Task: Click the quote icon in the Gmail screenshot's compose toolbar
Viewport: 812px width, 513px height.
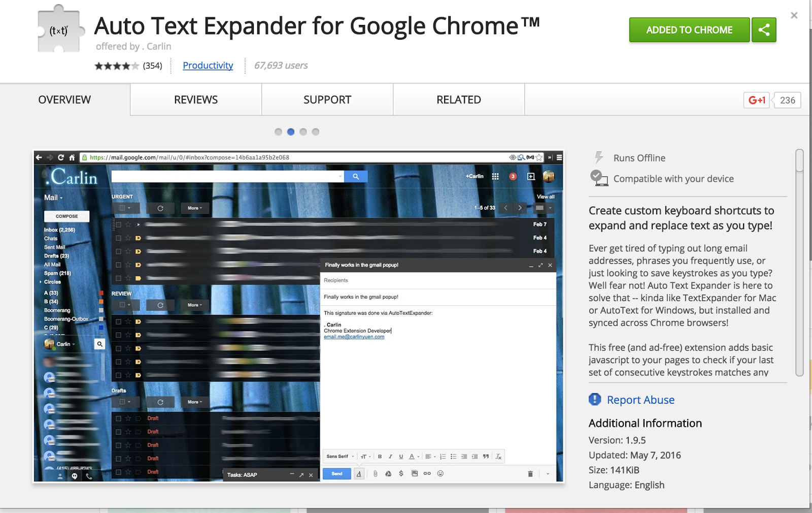Action: tap(486, 457)
